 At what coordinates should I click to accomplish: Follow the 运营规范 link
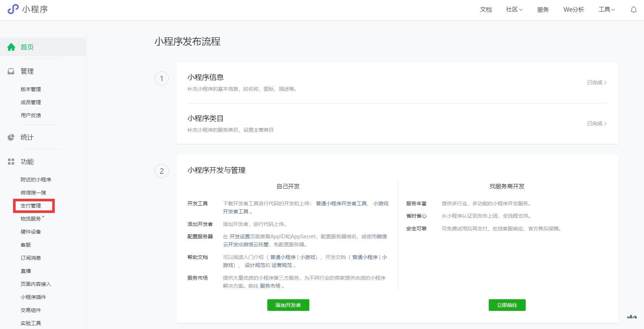coord(282,265)
